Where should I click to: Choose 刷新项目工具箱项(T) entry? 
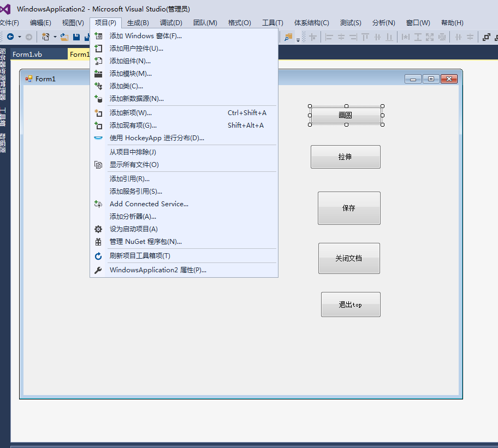184,256
